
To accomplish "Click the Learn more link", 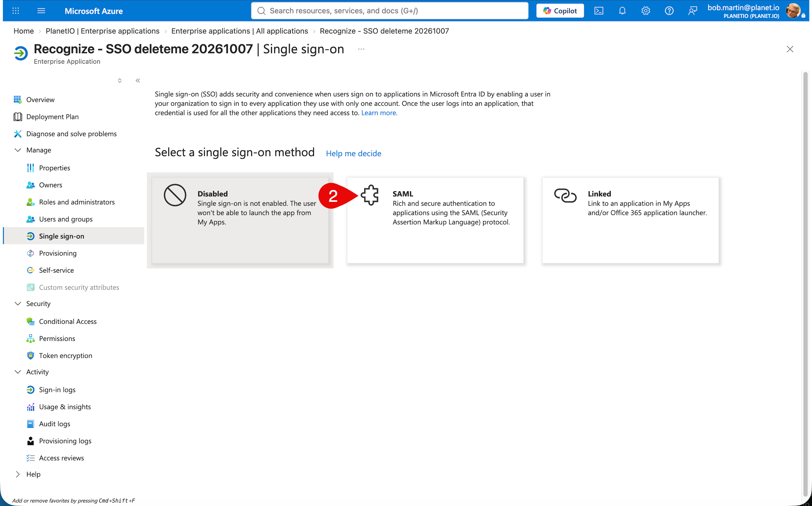I will 379,113.
